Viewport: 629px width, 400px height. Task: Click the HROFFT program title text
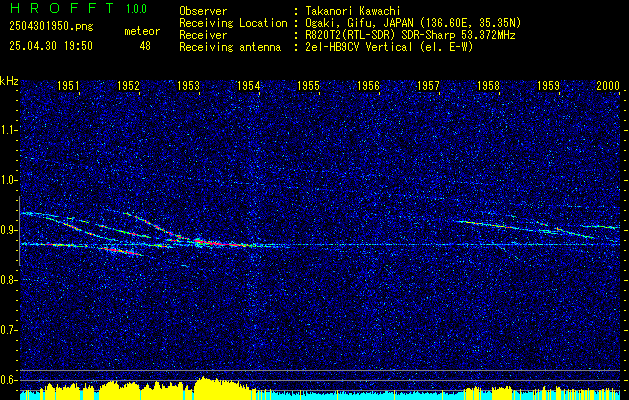tap(61, 8)
